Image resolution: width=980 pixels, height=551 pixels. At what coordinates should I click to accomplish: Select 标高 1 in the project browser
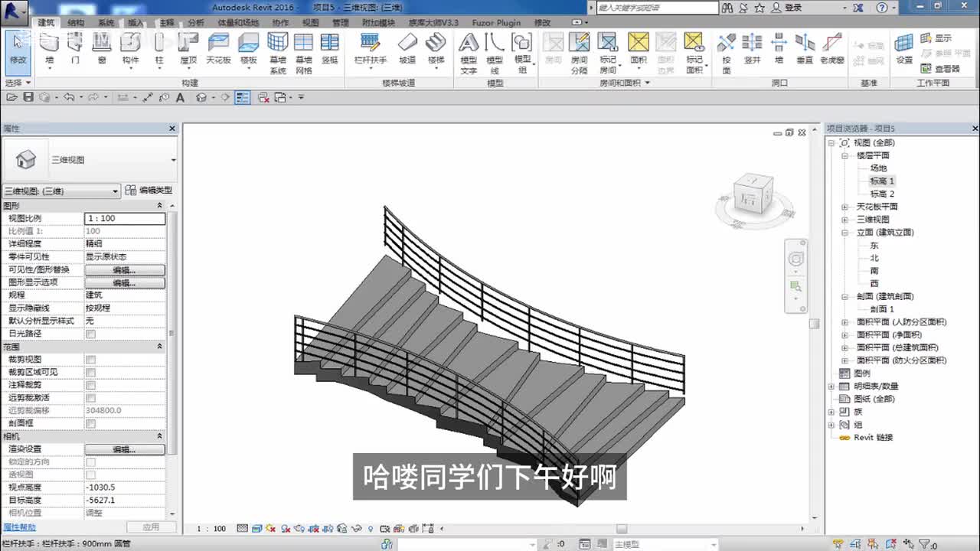tap(882, 181)
